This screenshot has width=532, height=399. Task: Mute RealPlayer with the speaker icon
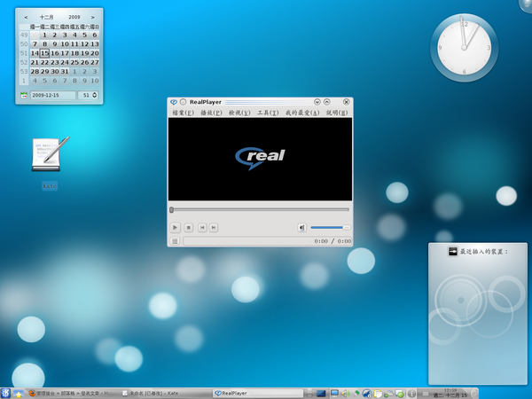(x=302, y=228)
